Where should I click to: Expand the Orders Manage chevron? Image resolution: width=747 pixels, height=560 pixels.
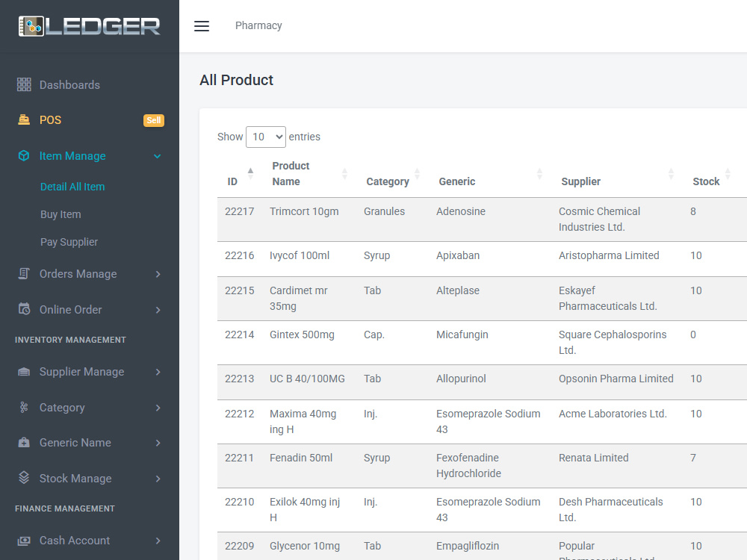point(158,274)
